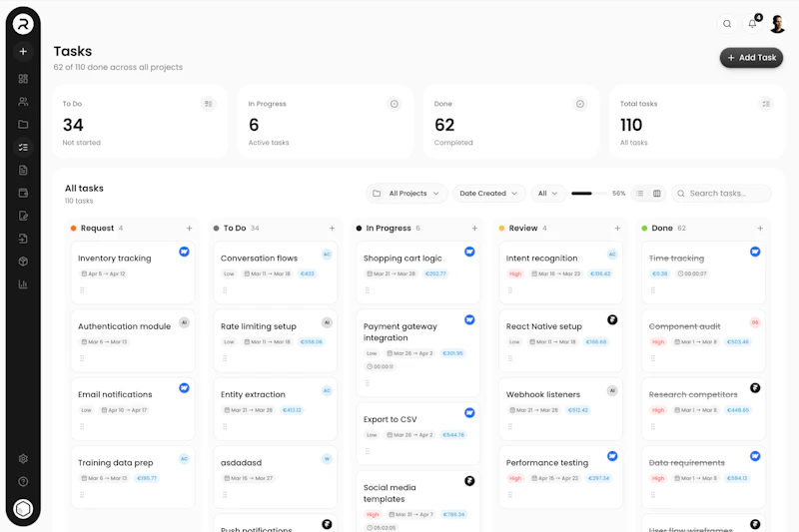Open the Component audit done card
Image resolution: width=799 pixels, height=532 pixels.
coord(703,340)
